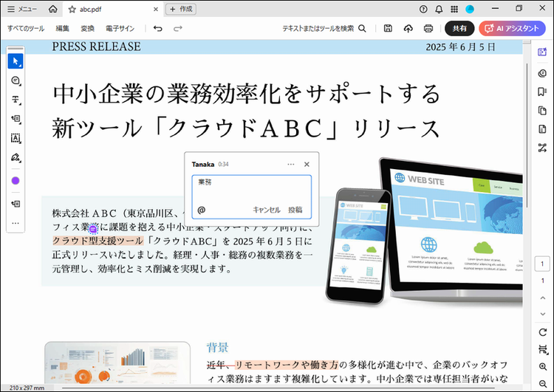
Task: Click the highlighted リモートワークや働き方 text
Action: pyautogui.click(x=287, y=365)
